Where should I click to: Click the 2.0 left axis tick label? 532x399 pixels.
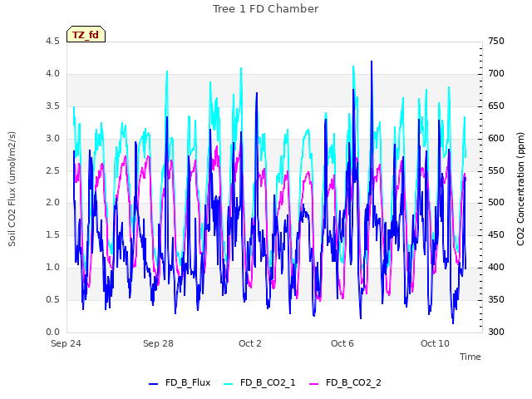pos(52,203)
